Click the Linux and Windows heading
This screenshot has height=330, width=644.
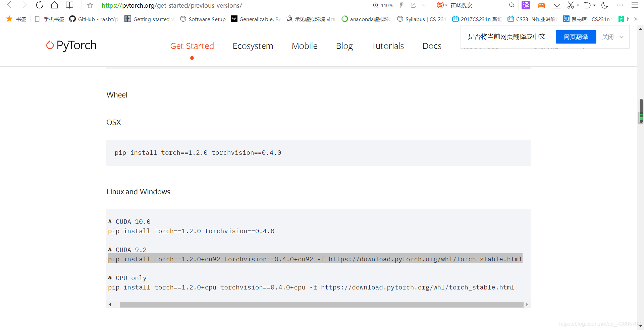(138, 192)
